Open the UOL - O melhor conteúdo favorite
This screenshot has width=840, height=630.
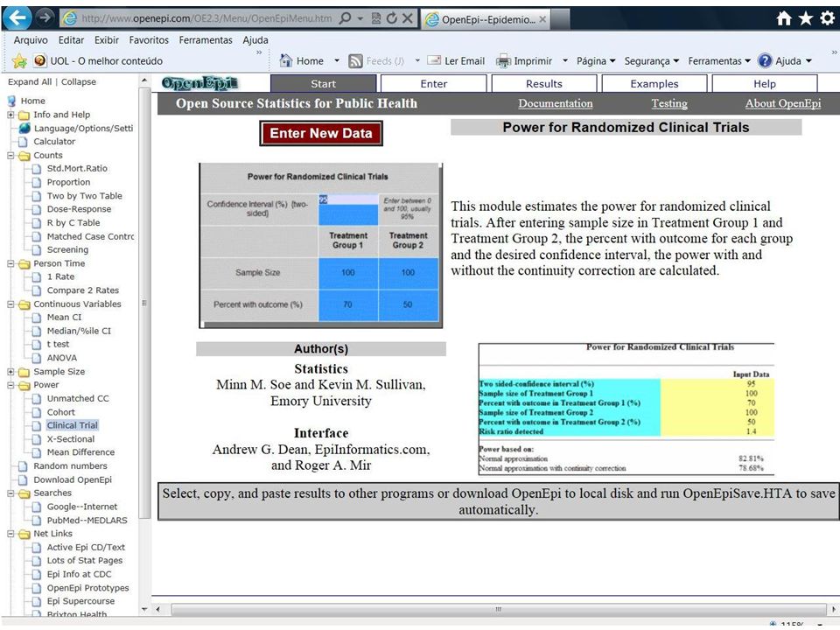[x=98, y=61]
